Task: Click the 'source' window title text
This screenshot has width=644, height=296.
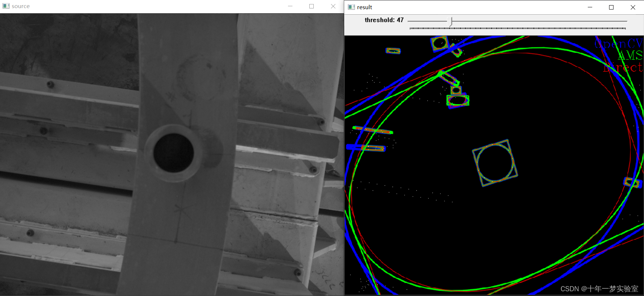Action: click(x=21, y=6)
